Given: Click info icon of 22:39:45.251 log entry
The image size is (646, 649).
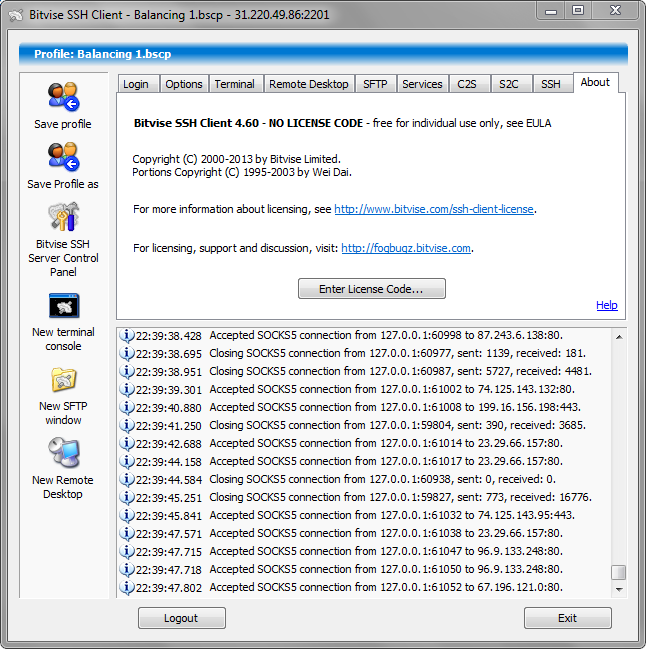Looking at the screenshot, I should (127, 498).
